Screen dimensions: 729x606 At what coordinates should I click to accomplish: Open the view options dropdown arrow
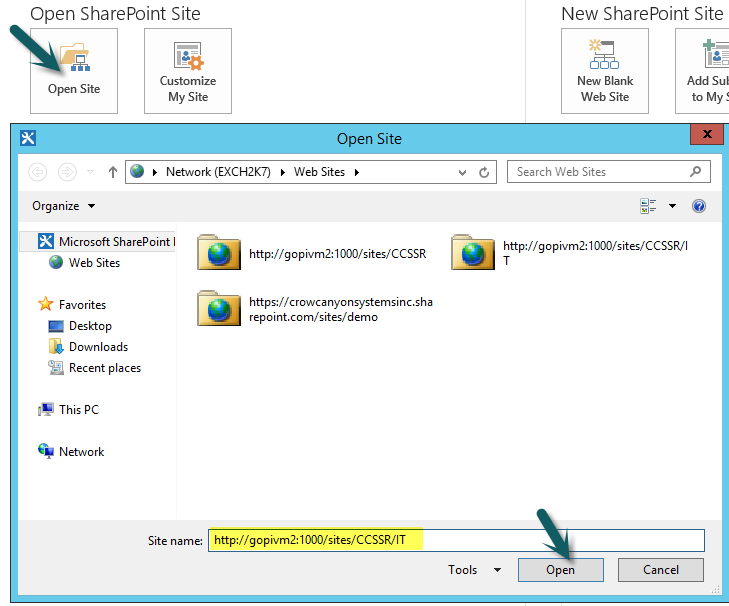click(673, 206)
